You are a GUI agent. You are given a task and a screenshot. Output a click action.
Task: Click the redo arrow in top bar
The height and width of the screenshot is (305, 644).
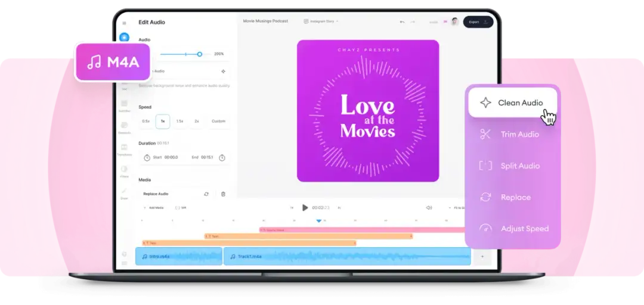pyautogui.click(x=413, y=22)
